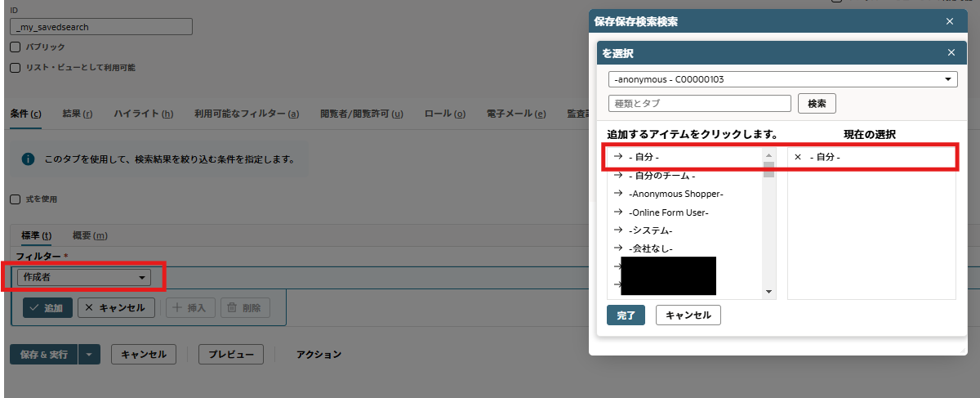
Task: Toggle the 式を使用 checkbox
Action: 16,199
